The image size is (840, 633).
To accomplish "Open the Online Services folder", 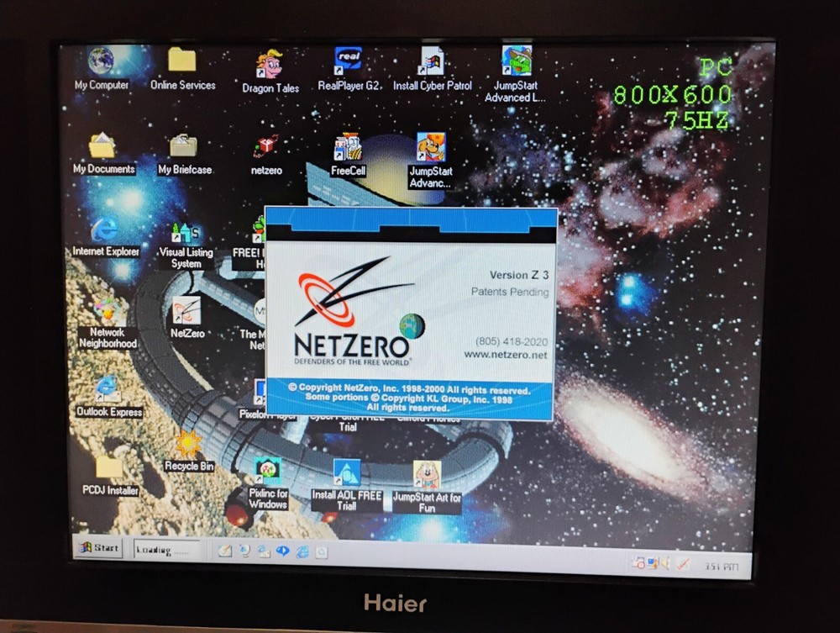I will coord(182,62).
